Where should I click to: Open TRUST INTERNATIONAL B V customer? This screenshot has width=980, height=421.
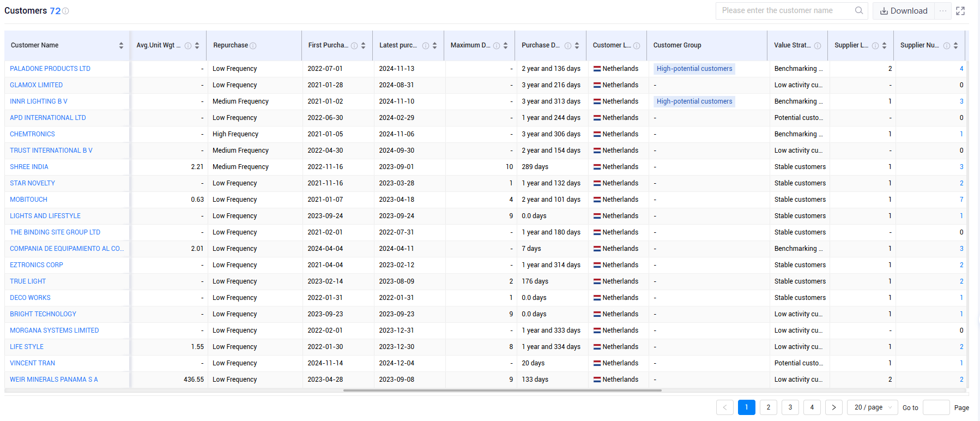(x=51, y=151)
